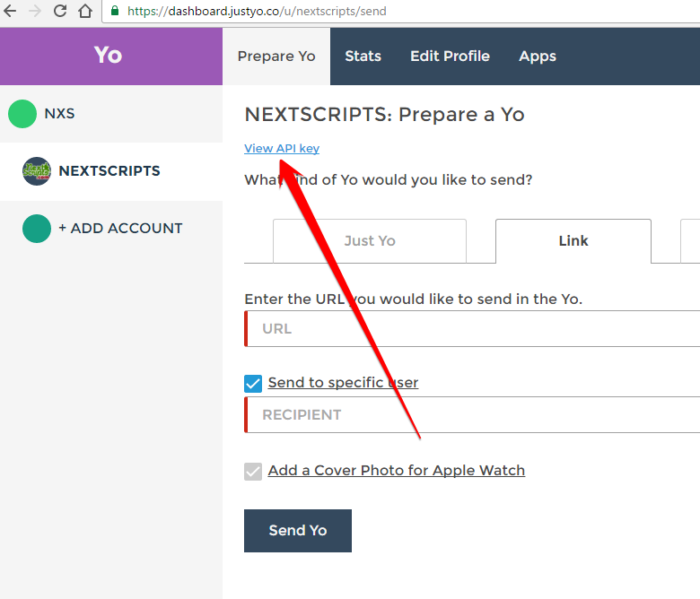This screenshot has width=700, height=599.
Task: Choose the Link tab
Action: pyautogui.click(x=573, y=241)
